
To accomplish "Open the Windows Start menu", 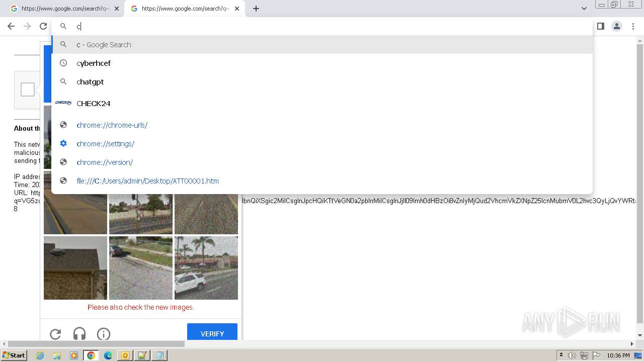I will pos(14,355).
